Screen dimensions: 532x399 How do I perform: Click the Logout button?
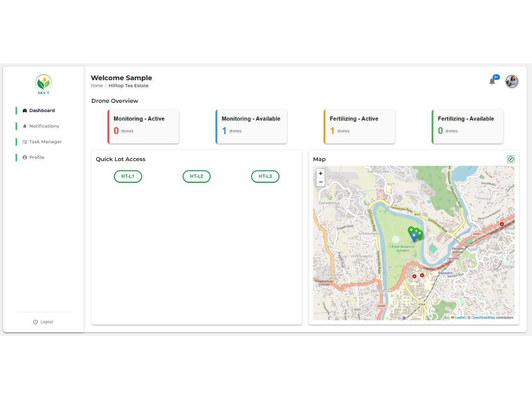point(43,322)
